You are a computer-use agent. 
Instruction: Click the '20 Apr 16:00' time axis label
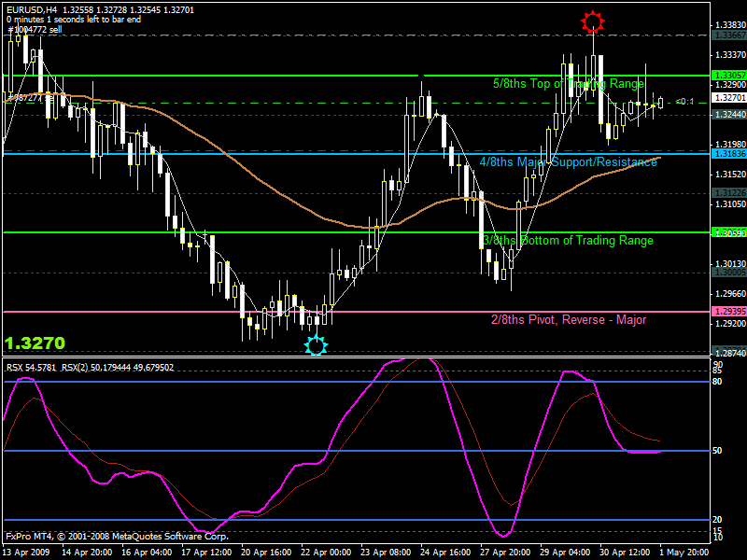pos(266,553)
